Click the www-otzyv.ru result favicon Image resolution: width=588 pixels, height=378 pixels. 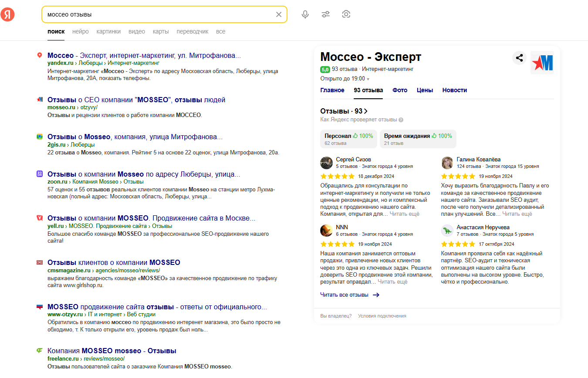click(40, 307)
